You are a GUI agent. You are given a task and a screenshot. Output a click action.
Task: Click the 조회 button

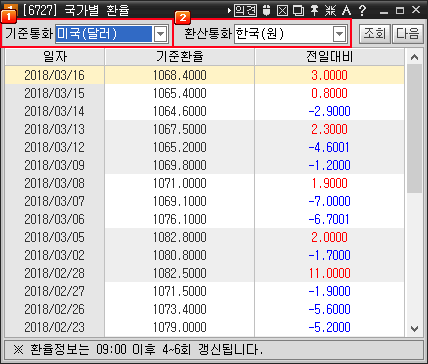[374, 33]
